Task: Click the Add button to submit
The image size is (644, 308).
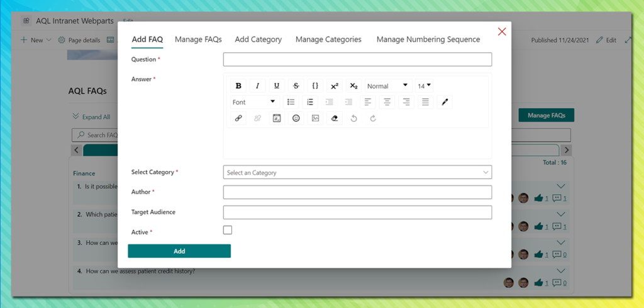Action: point(179,251)
